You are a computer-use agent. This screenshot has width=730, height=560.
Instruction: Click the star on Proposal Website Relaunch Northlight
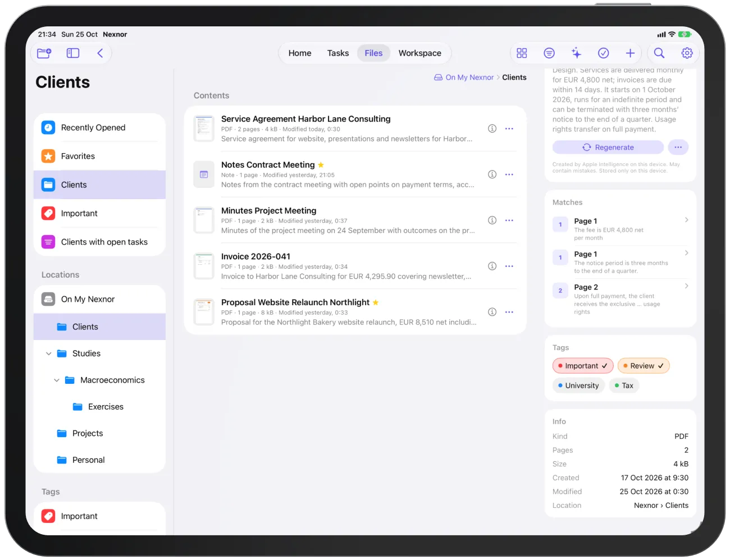point(376,302)
